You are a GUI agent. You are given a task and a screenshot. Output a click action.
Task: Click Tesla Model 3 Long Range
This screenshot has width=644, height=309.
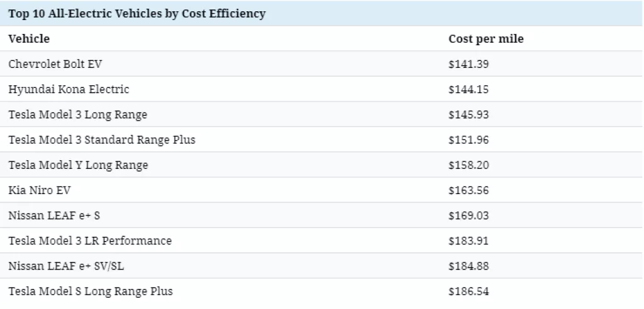tap(78, 115)
